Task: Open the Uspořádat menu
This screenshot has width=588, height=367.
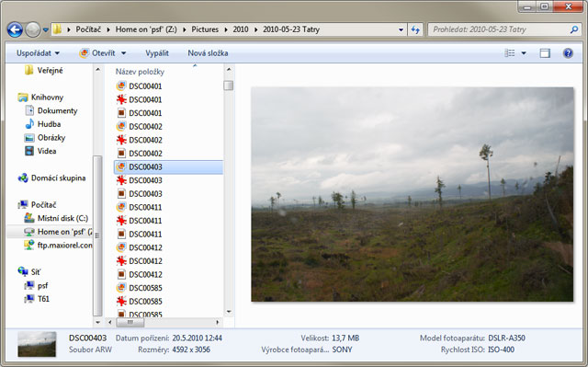Action: click(x=38, y=53)
